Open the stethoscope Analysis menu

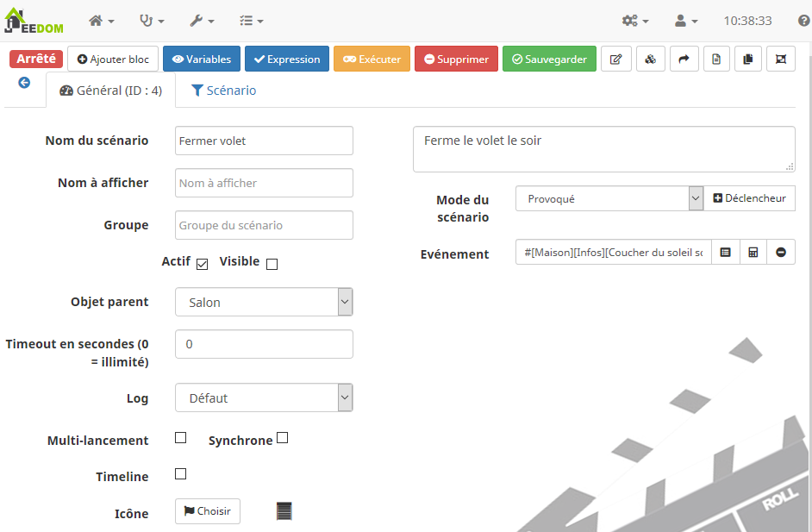(x=152, y=21)
